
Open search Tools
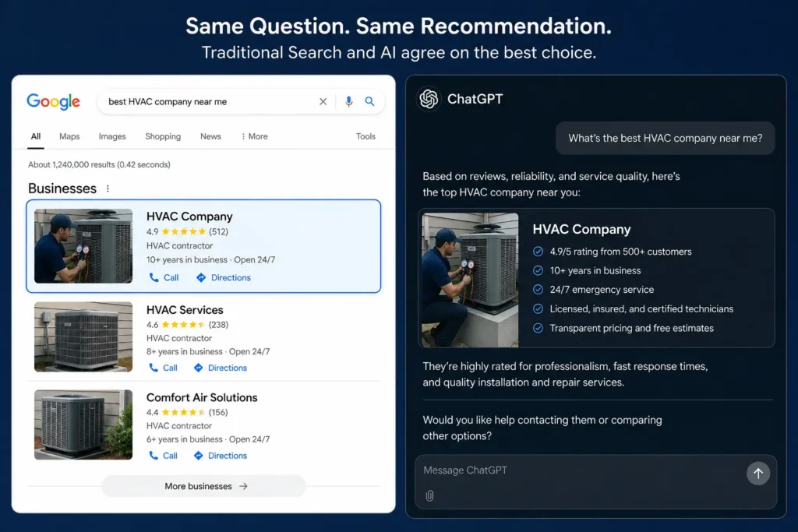tap(365, 136)
